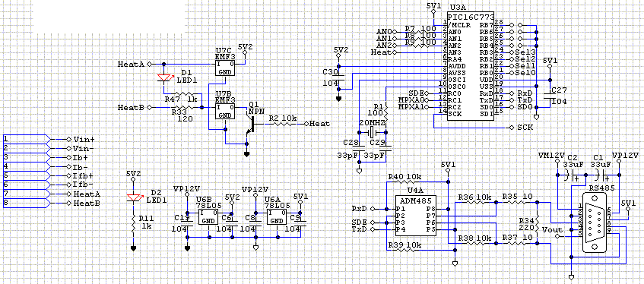Screen dimensions: 644x284
Task: Select the U4A ADM485 chip
Action: coord(416,216)
